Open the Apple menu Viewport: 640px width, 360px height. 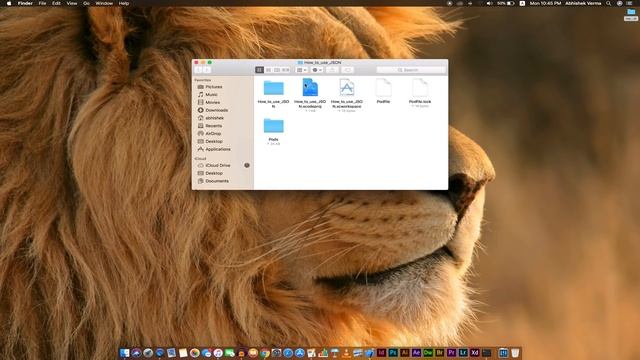click(x=9, y=3)
